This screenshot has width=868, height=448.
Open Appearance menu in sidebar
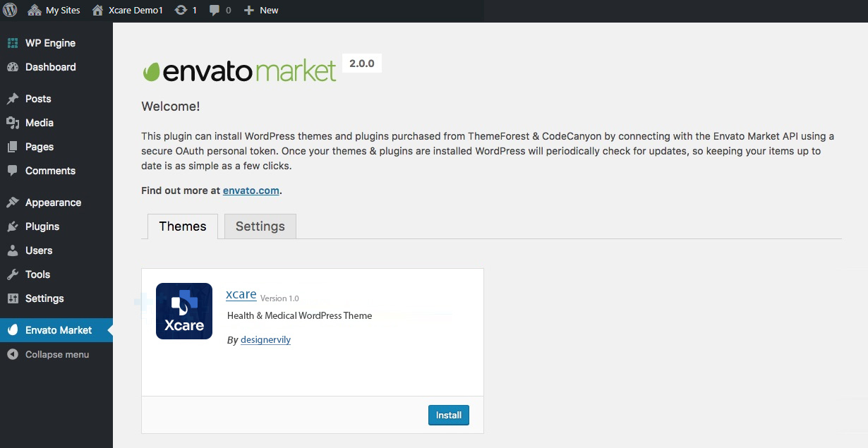pyautogui.click(x=53, y=202)
